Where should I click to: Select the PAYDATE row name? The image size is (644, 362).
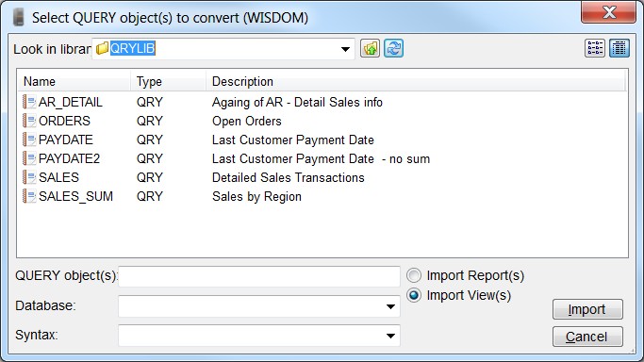[66, 140]
